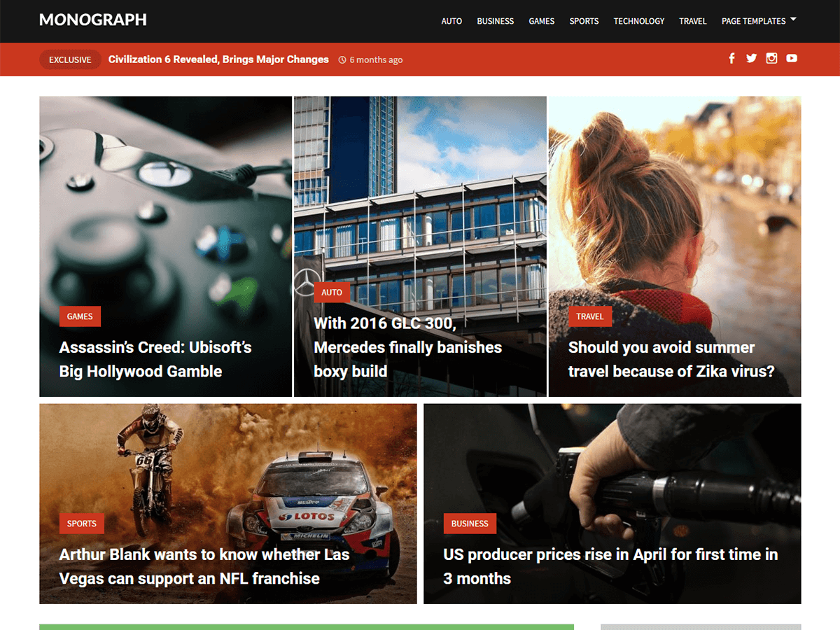Select the SPORTS category badge

pos(82,524)
